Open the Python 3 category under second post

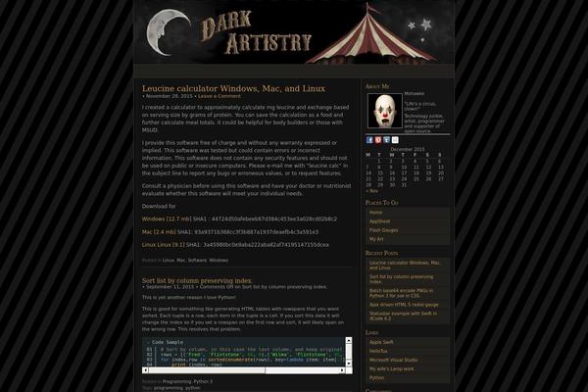coord(203,381)
